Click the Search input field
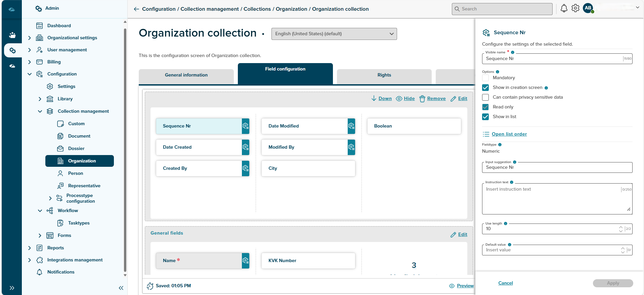644x295 pixels. click(x=502, y=9)
